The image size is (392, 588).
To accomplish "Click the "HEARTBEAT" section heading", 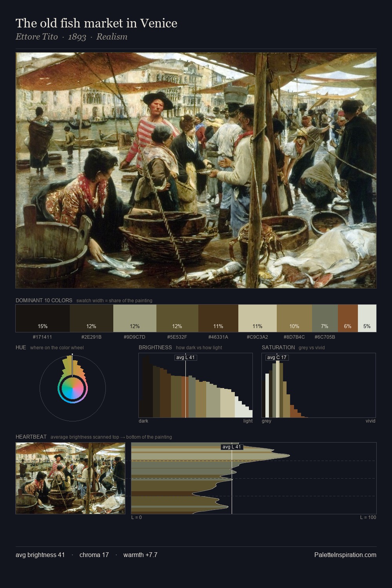I will [x=31, y=437].
